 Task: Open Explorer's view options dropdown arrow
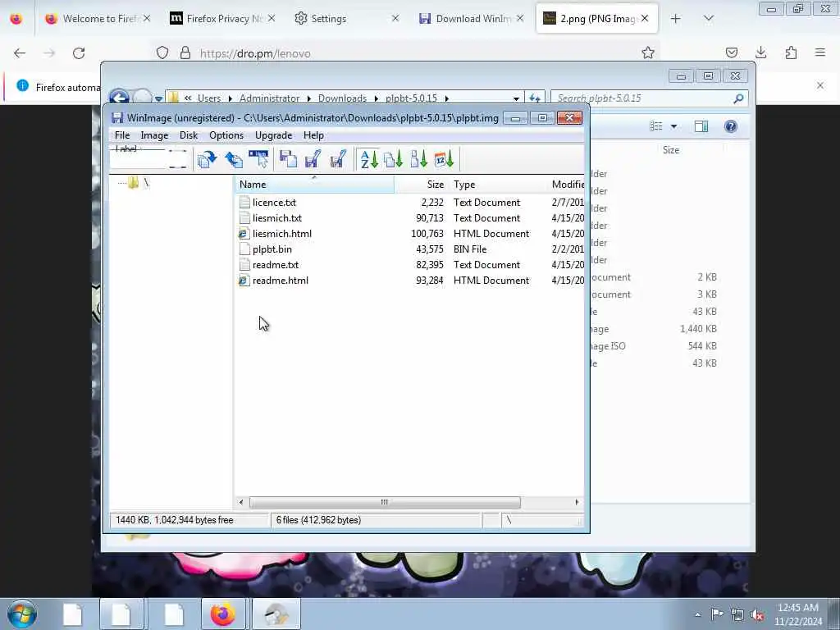coord(674,126)
